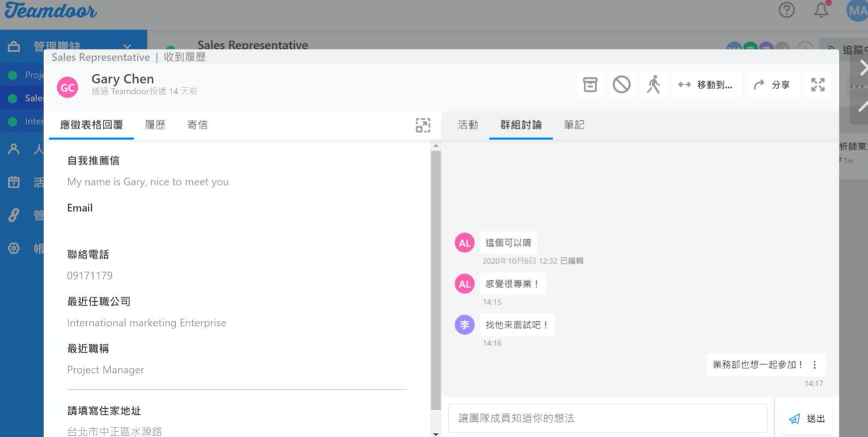Click the 追蹤中 button in background page
868x437 pixels.
click(845, 50)
